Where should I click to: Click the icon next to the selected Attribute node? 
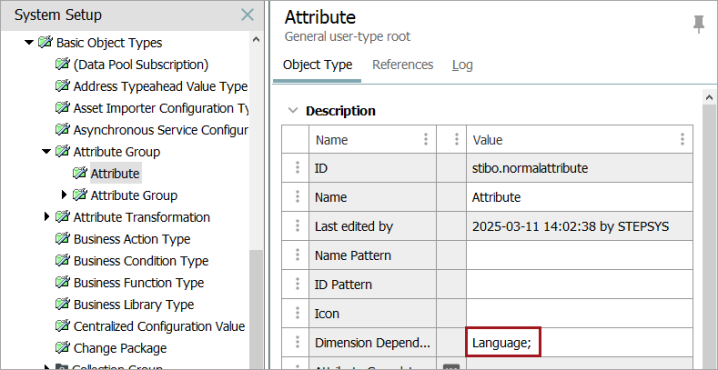tap(80, 174)
